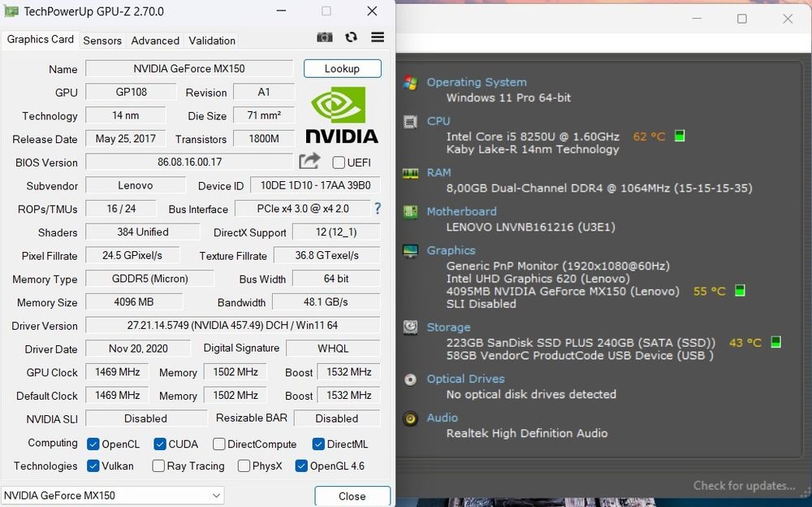Click the Release Date field May 25, 2017

click(x=125, y=138)
